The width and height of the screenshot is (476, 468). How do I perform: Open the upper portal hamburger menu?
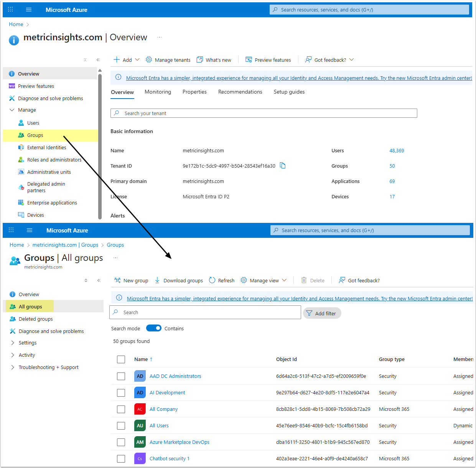(29, 10)
